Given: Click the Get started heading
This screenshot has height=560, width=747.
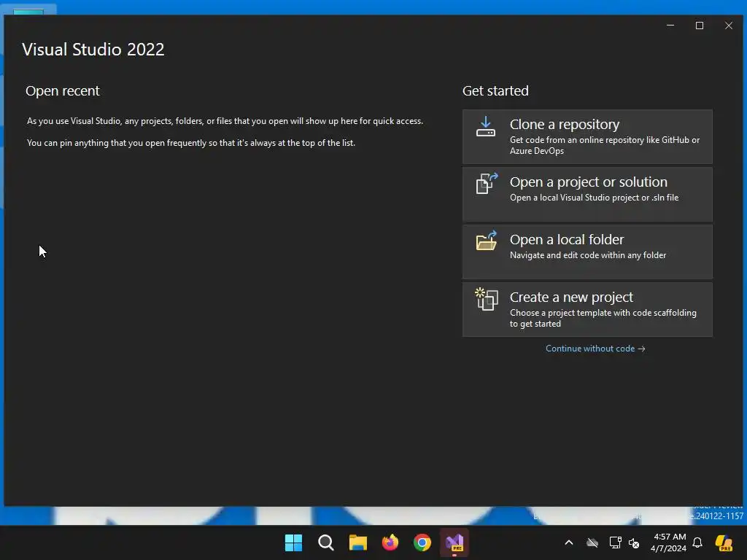Looking at the screenshot, I should (x=495, y=90).
